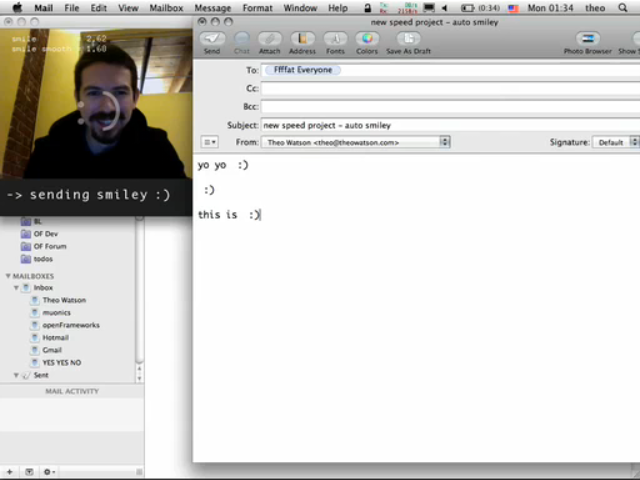Screen dimensions: 640x480
Task: Collapse the MAILBOXES section
Action: 8,276
